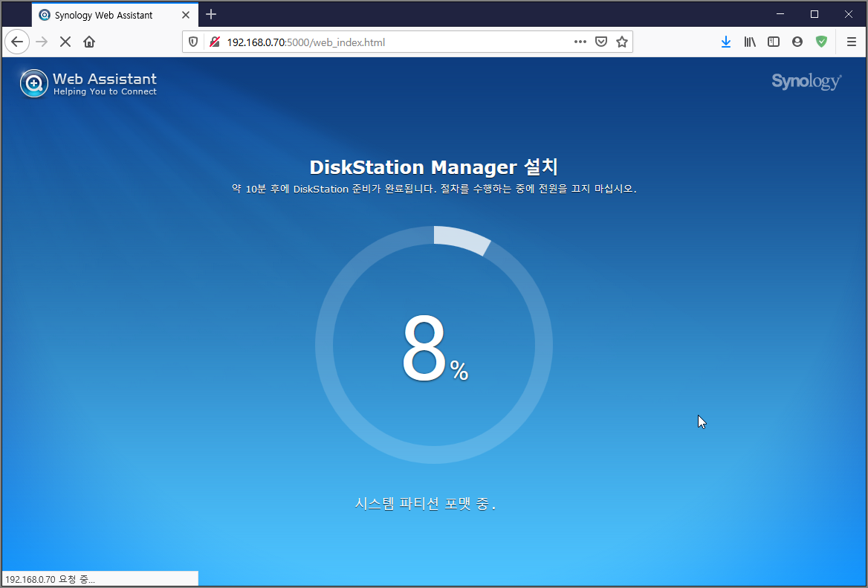Open the Firefox hamburger menu

point(852,42)
